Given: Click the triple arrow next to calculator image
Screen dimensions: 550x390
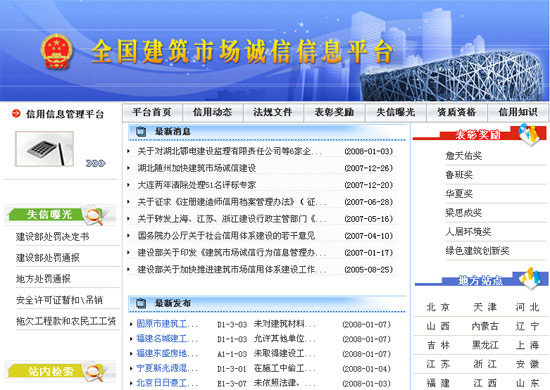Looking at the screenshot, I should [x=95, y=163].
